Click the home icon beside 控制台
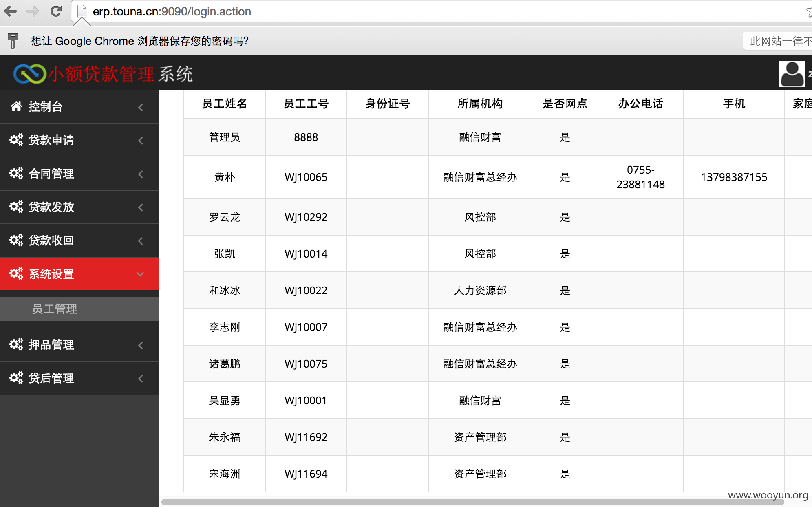The height and width of the screenshot is (507, 812). click(16, 106)
